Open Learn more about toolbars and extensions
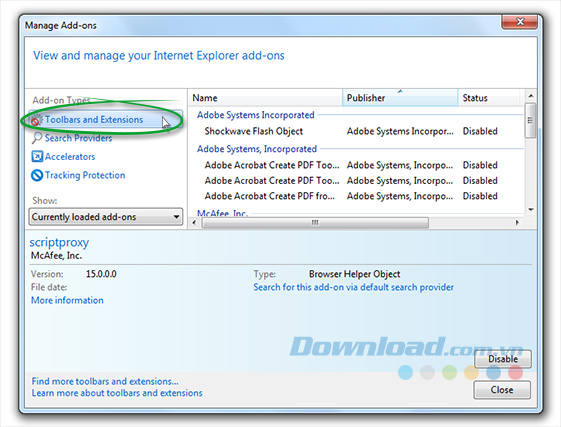The height and width of the screenshot is (427, 561). coord(117,393)
